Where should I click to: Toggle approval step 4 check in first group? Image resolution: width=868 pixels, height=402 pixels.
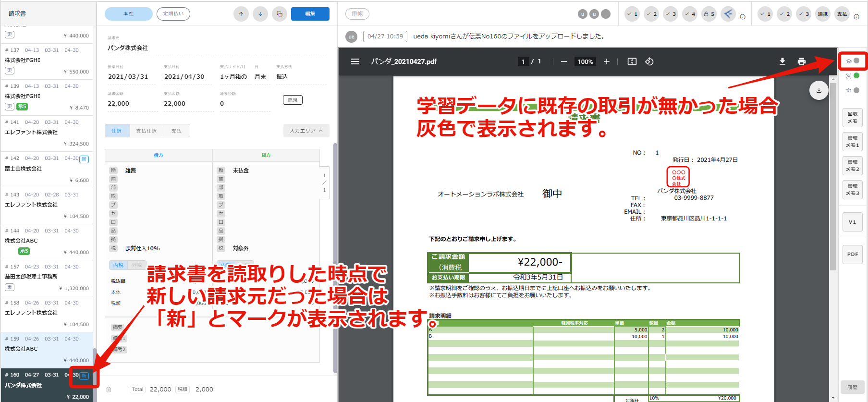(690, 14)
